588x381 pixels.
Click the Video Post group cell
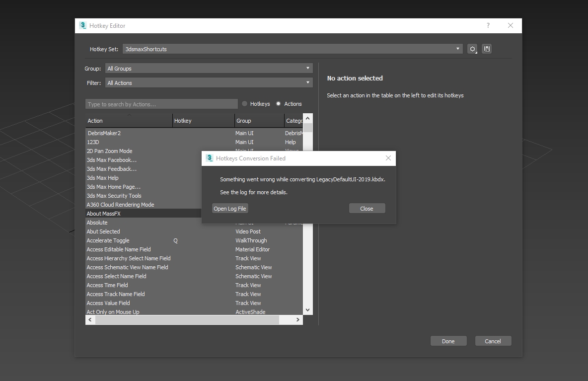pos(248,232)
